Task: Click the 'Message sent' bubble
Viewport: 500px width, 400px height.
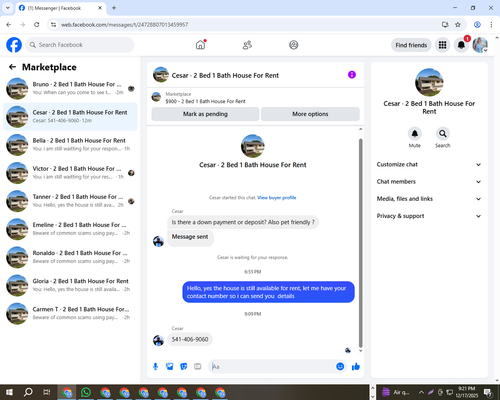Action: pos(190,237)
